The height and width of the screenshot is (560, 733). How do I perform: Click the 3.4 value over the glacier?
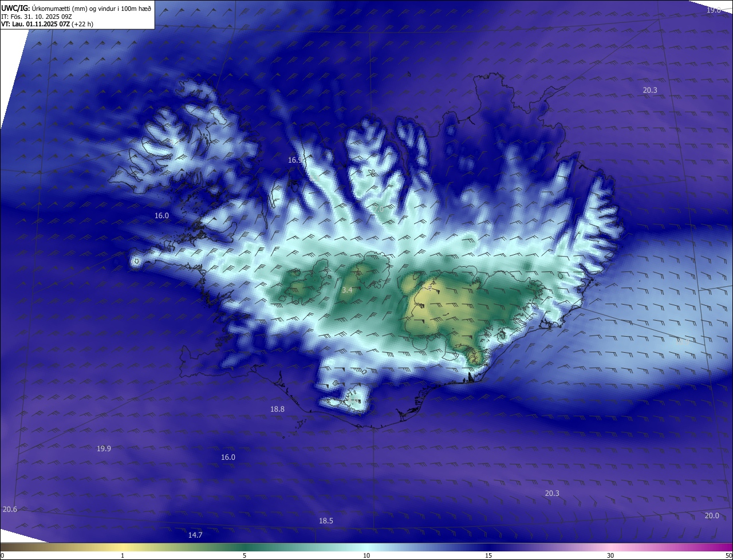coord(347,290)
